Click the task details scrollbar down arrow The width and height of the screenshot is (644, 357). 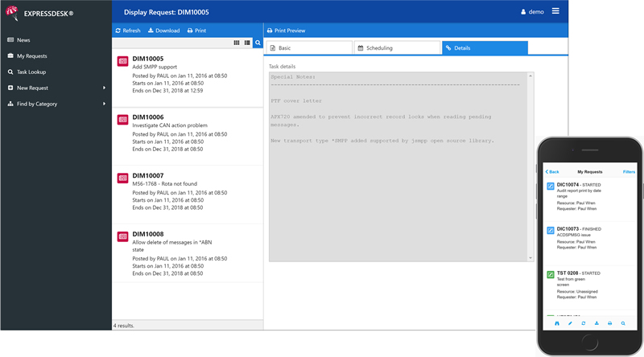click(530, 258)
